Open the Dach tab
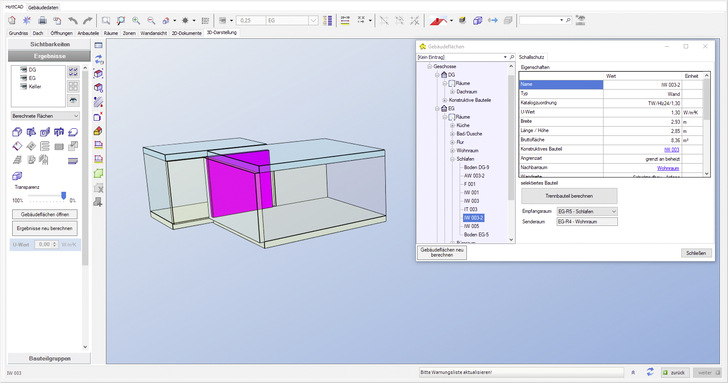Screen dimensions: 728x384 click(x=38, y=33)
